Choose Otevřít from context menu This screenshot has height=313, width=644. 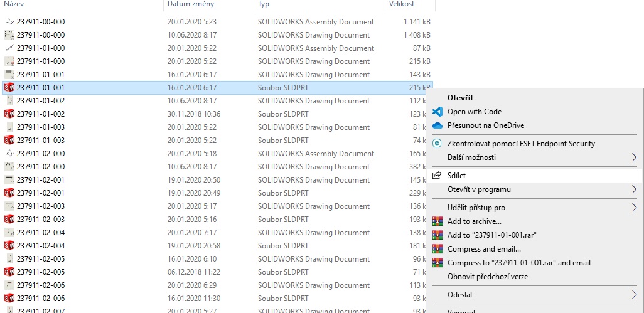click(x=460, y=98)
